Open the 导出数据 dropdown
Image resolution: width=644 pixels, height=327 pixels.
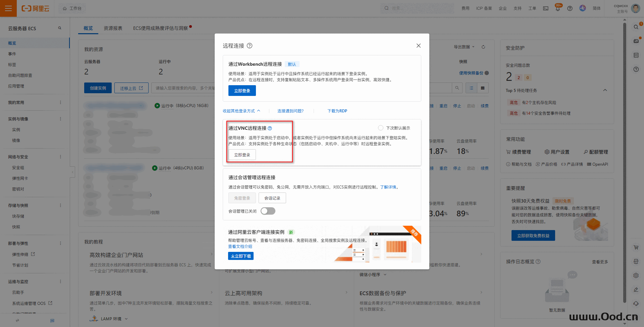(x=464, y=47)
